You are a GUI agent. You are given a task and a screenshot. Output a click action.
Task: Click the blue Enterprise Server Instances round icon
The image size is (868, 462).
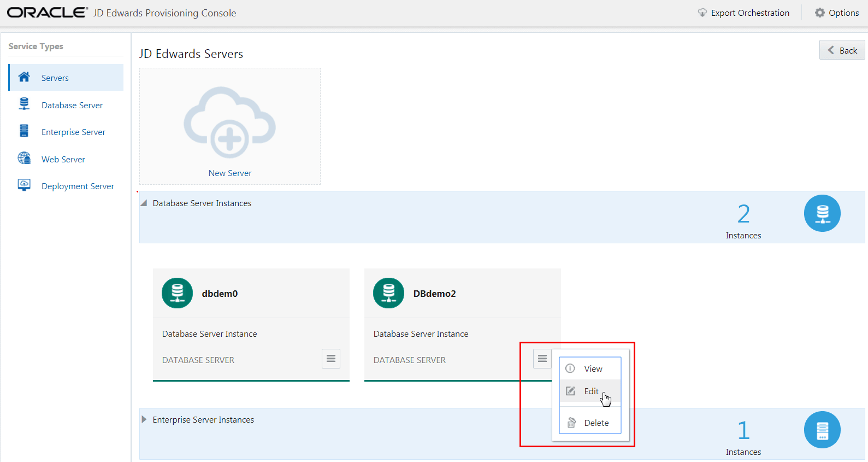pyautogui.click(x=822, y=430)
